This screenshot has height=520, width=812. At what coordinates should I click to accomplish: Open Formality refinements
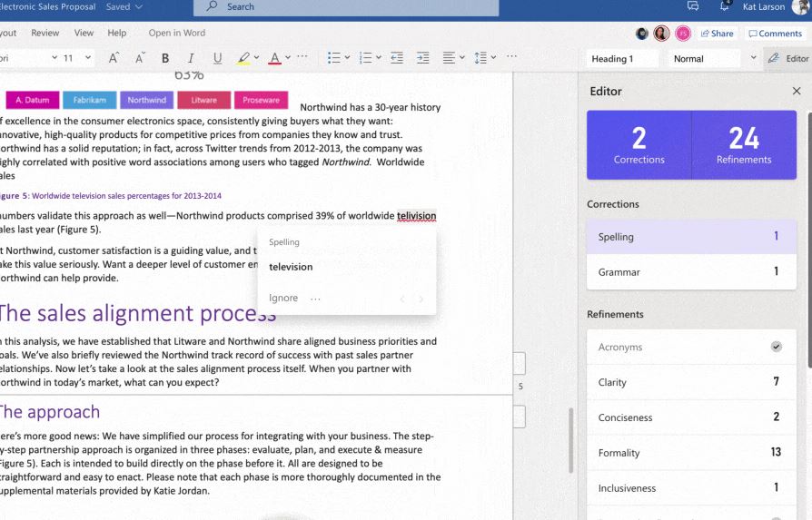click(691, 452)
